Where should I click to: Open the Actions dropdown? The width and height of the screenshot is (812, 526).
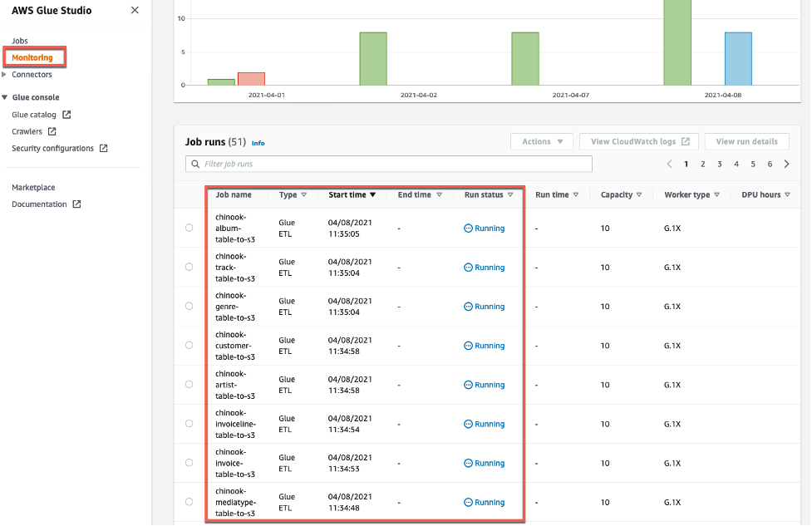click(542, 142)
